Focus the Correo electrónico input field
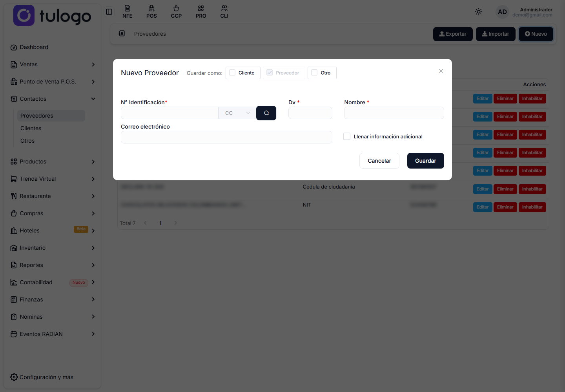Image resolution: width=565 pixels, height=392 pixels. tap(226, 137)
